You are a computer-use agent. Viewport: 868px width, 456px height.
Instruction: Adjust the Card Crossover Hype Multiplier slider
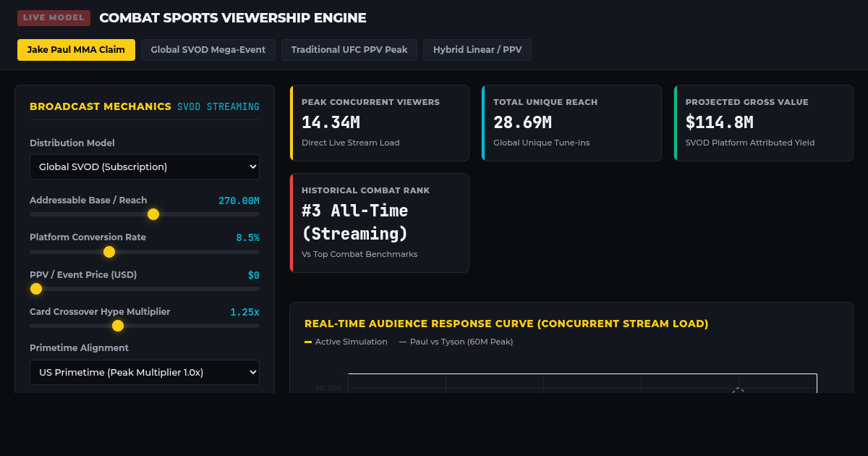145,326
